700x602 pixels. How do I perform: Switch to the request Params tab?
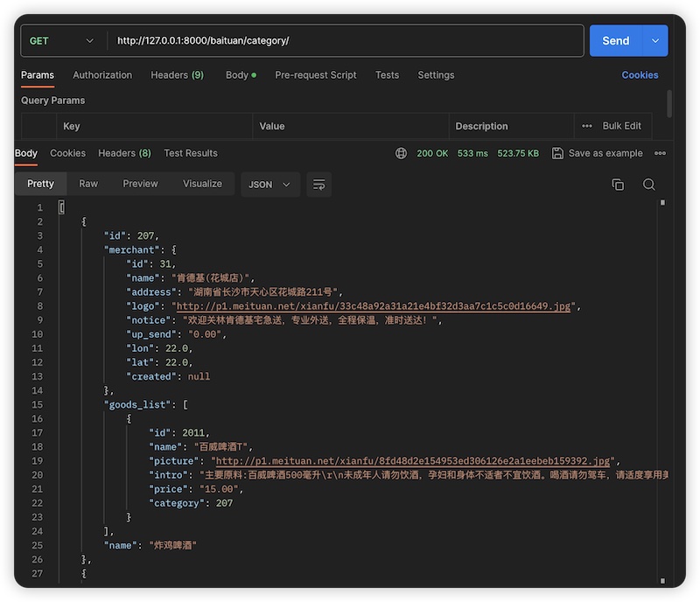(x=38, y=75)
